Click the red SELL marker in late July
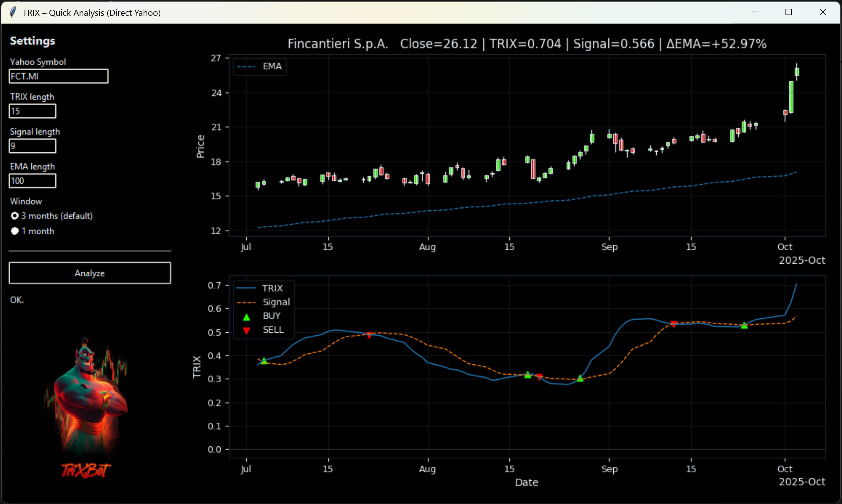The height and width of the screenshot is (504, 842). pyautogui.click(x=369, y=335)
